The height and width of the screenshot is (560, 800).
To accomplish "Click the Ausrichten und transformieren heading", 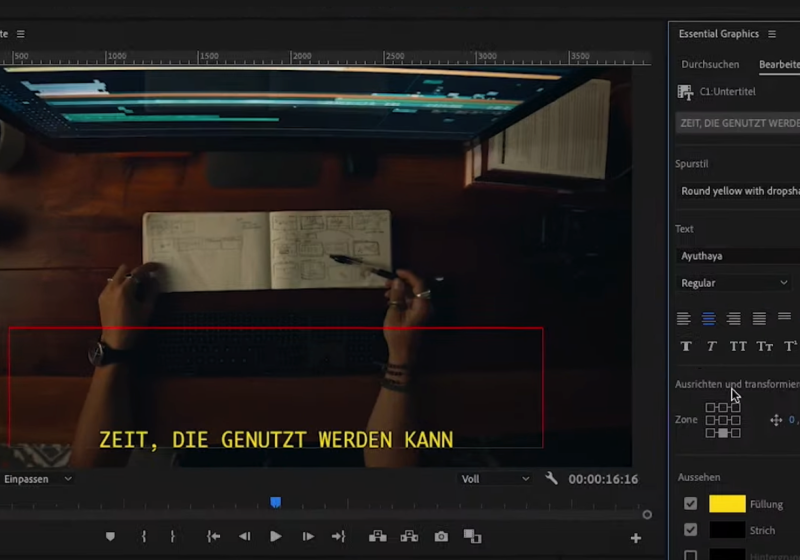I will (737, 384).
